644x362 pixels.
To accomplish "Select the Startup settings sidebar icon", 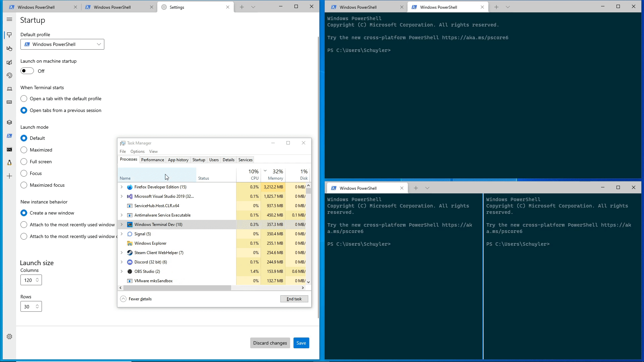I will point(9,35).
